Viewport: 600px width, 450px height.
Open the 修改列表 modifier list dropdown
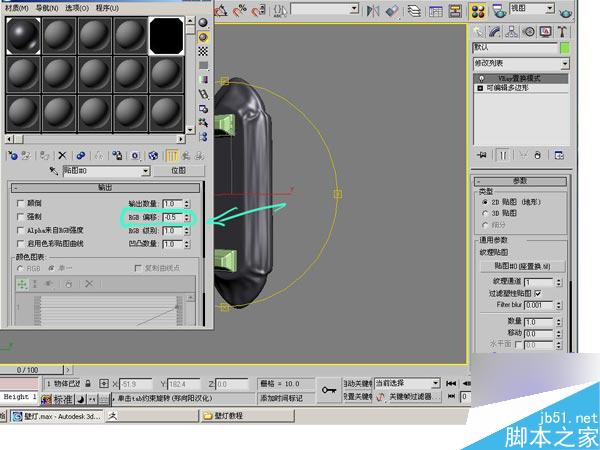565,64
